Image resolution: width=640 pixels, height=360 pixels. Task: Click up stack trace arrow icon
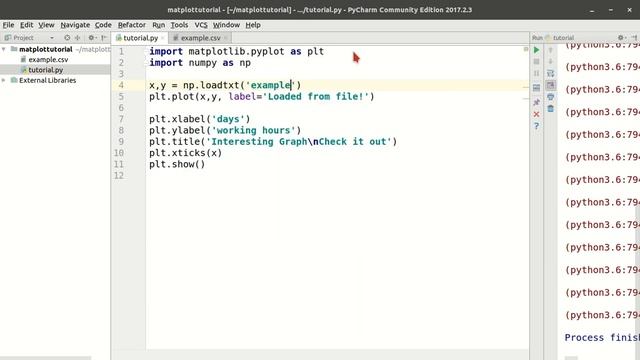[x=551, y=50]
